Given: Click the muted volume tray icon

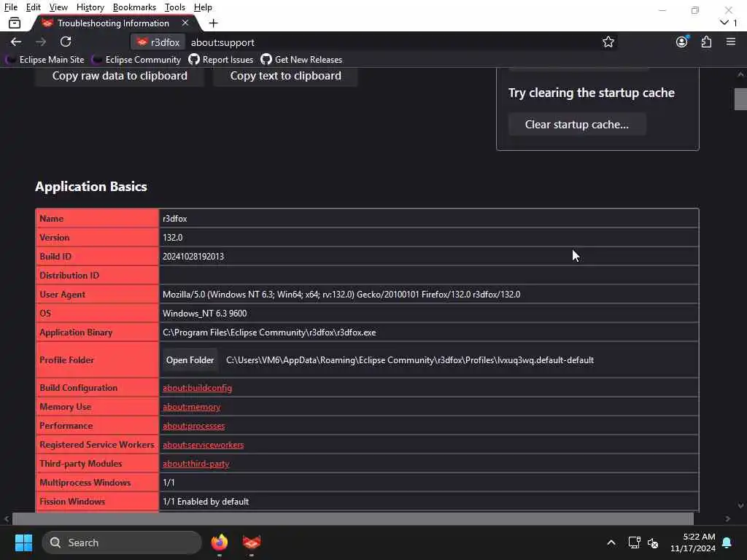Looking at the screenshot, I should click(653, 542).
